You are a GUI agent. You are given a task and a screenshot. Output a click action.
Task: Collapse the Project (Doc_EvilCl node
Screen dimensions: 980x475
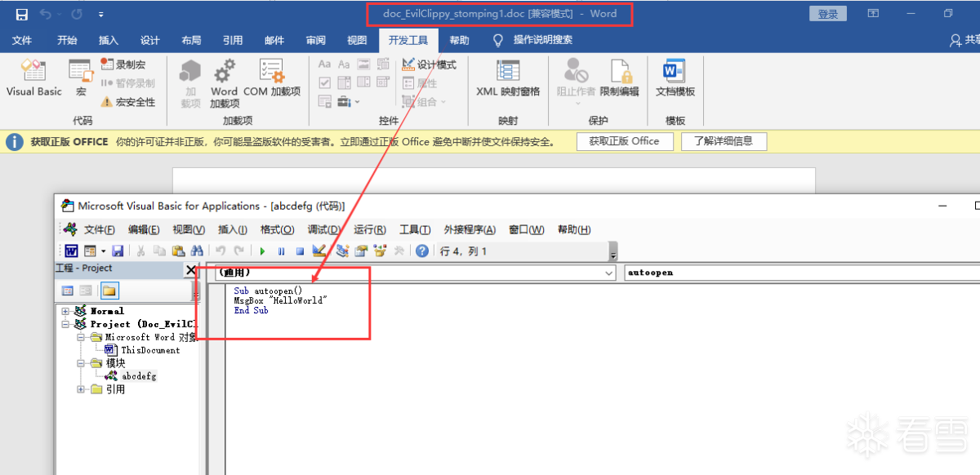pyautogui.click(x=65, y=324)
